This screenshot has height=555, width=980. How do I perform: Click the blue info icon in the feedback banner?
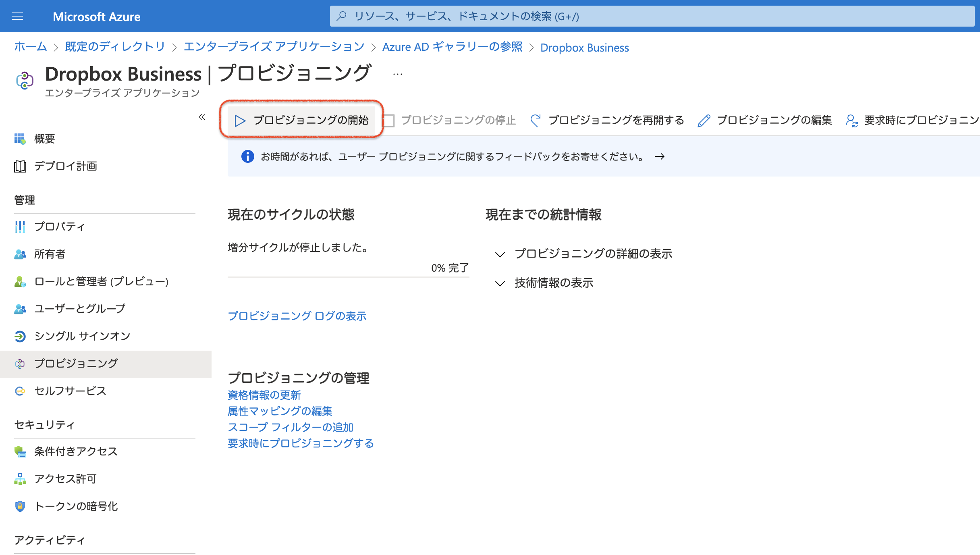point(247,156)
